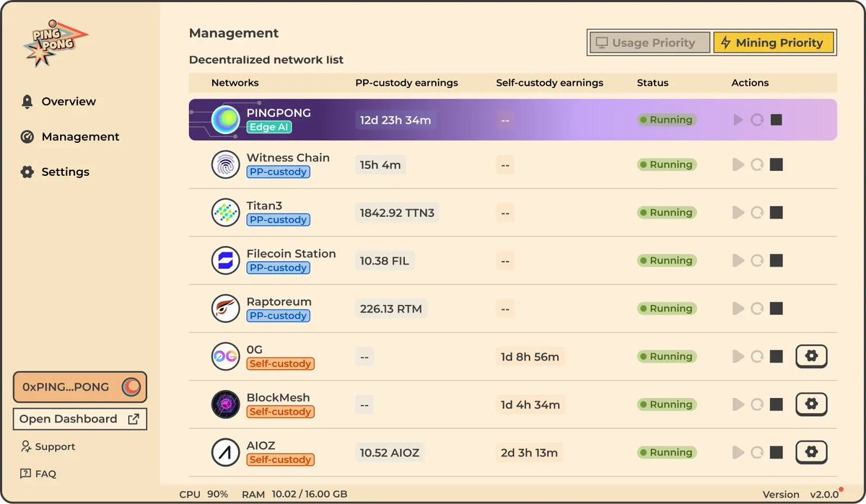Click the 0xPING...PONG account button
The image size is (866, 504).
pos(80,387)
